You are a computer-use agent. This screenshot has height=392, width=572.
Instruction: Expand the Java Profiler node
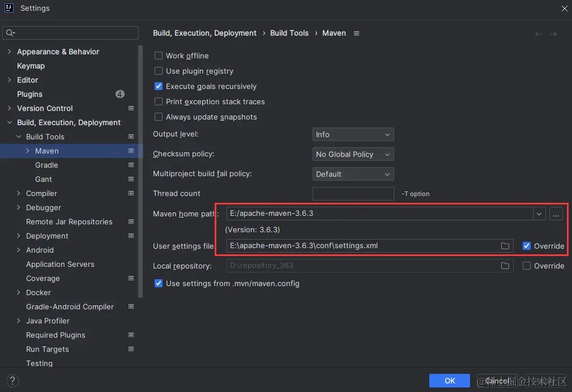(x=19, y=321)
